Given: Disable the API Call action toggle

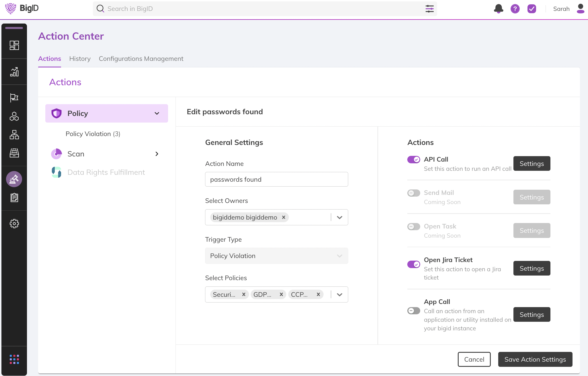Looking at the screenshot, I should [414, 159].
